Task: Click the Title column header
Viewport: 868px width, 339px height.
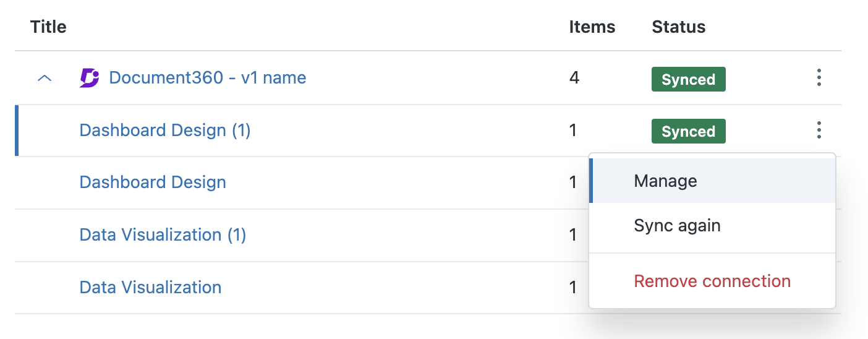Action: click(48, 27)
